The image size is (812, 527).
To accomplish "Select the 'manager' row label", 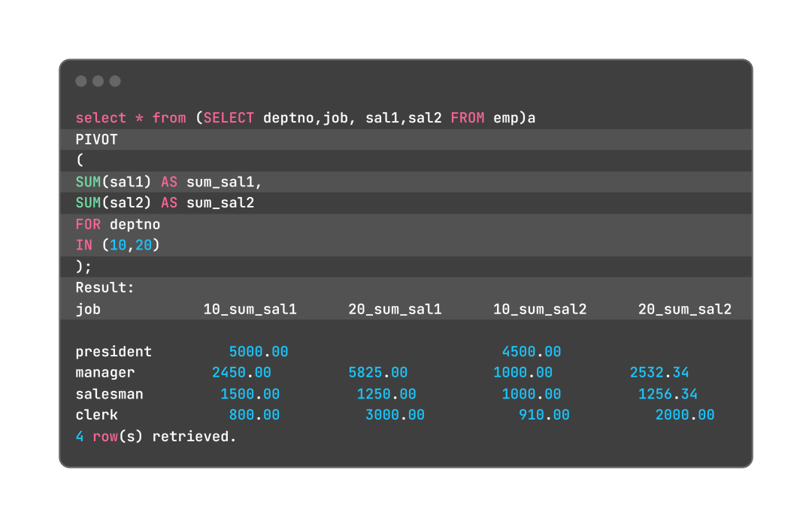I will [x=105, y=373].
